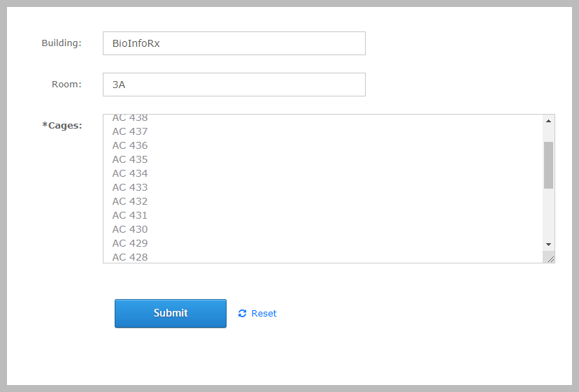Click the AC 432 cage entry
579x392 pixels.
click(x=130, y=201)
